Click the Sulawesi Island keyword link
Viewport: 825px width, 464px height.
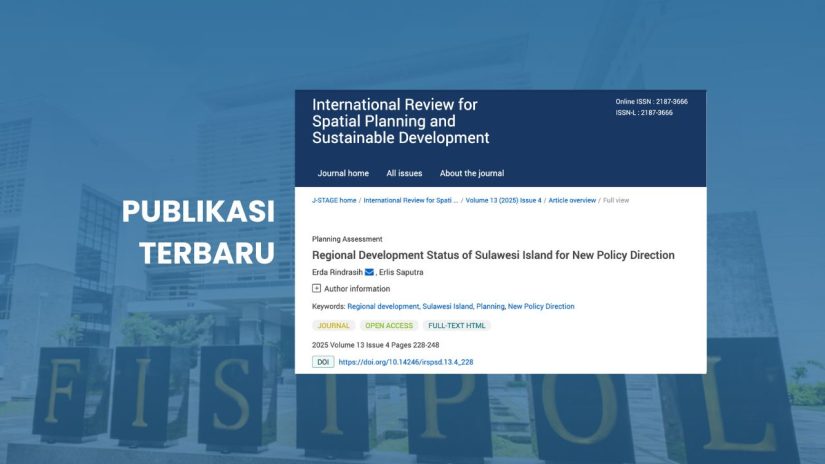tap(447, 306)
